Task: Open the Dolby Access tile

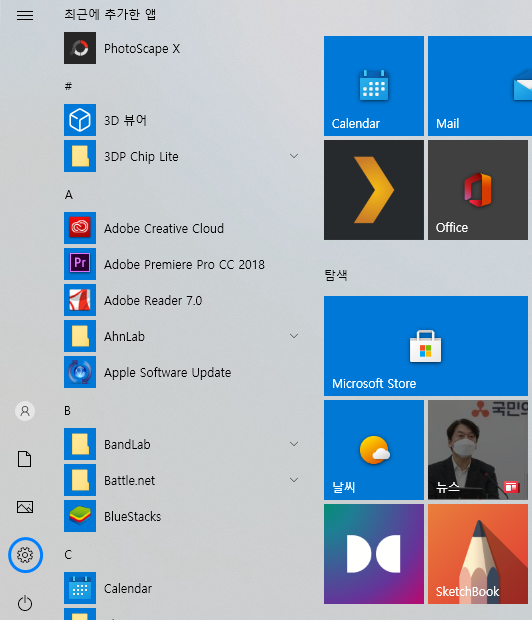Action: (374, 554)
